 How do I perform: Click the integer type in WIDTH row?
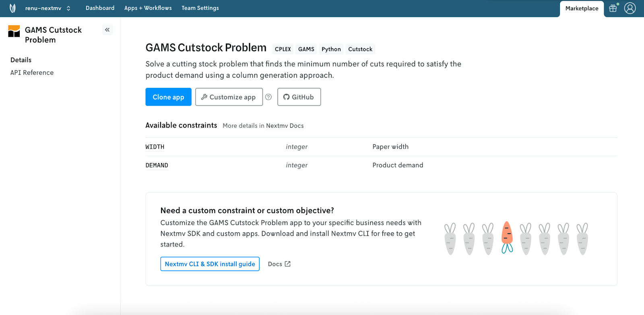pos(297,147)
